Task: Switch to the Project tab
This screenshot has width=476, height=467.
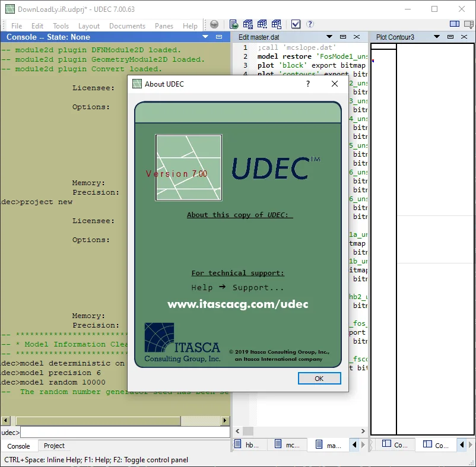Action: coord(54,446)
